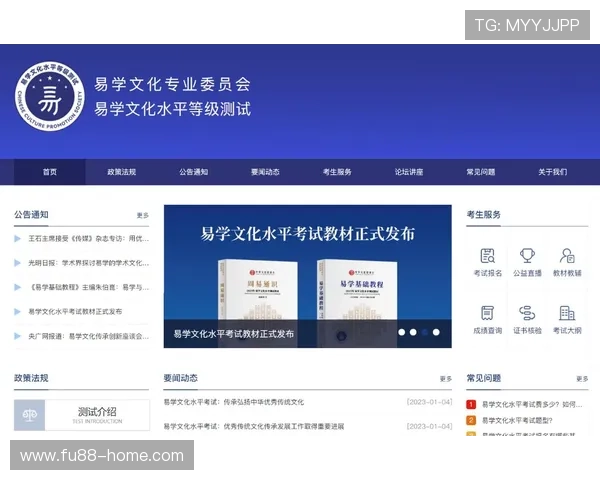Open the 成绩查询 score lookup icon

(x=488, y=313)
